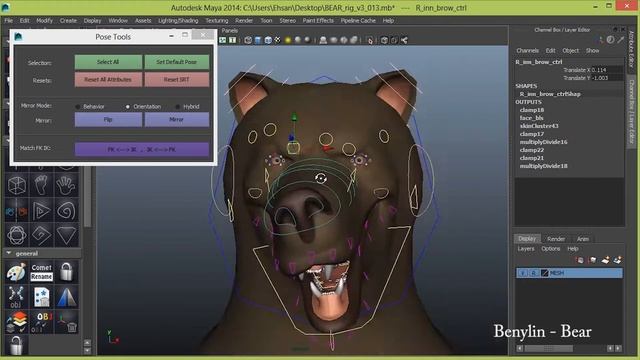Click the colorful OBJ shelf icon
The image size is (640, 360).
tap(42, 322)
